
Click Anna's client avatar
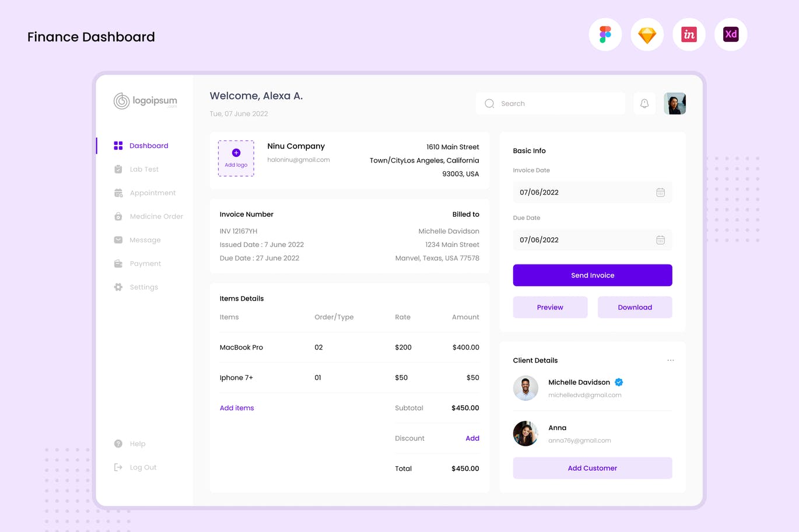pyautogui.click(x=525, y=434)
